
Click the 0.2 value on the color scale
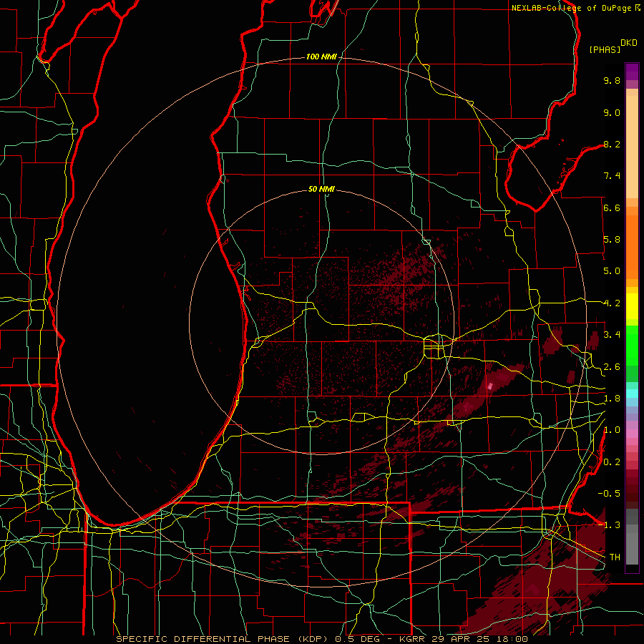(x=612, y=462)
